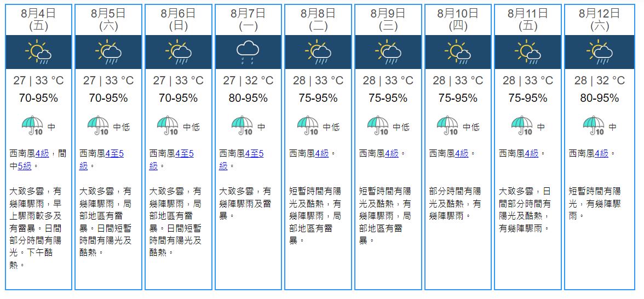This screenshot has width=644, height=299.
Task: Follow the 4級 wind link for August 12
Action: click(601, 154)
